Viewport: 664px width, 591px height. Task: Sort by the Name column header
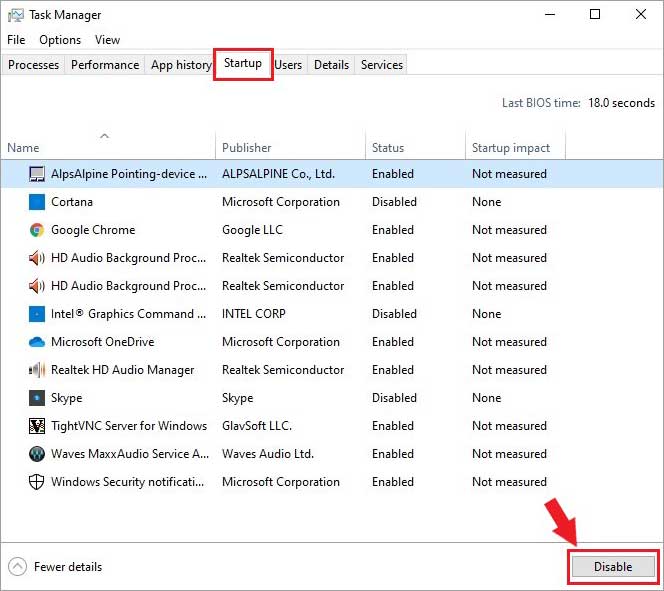pyautogui.click(x=108, y=147)
